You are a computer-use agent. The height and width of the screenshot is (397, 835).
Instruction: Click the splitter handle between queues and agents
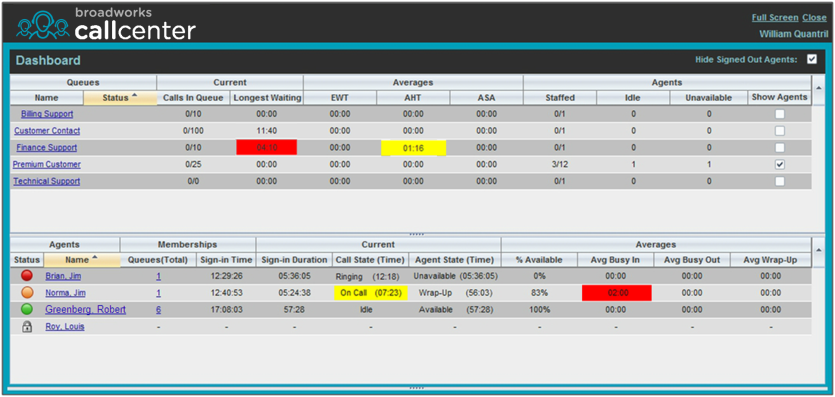click(x=417, y=234)
